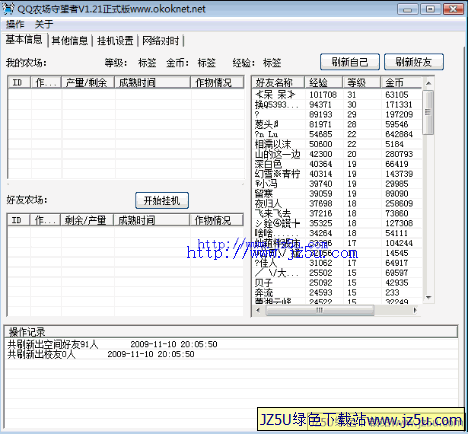Click scroll up arrow of friends list
Screen dimensions: 468x434
point(429,83)
